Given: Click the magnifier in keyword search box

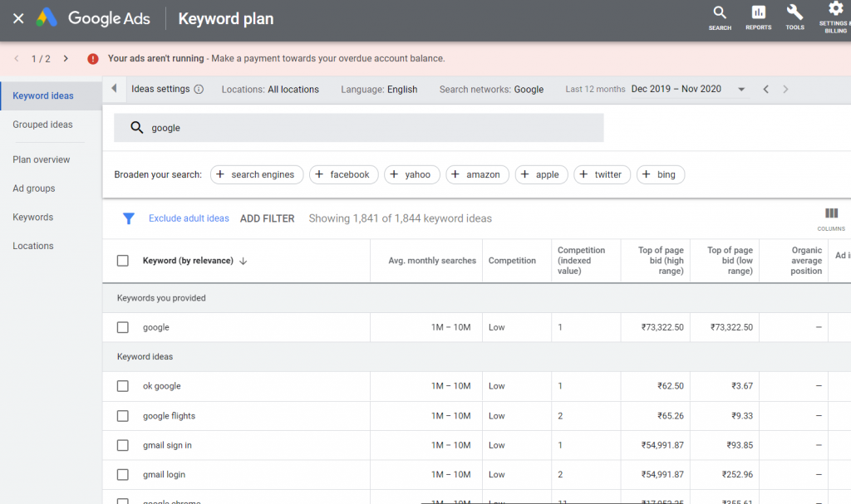Looking at the screenshot, I should click(137, 128).
